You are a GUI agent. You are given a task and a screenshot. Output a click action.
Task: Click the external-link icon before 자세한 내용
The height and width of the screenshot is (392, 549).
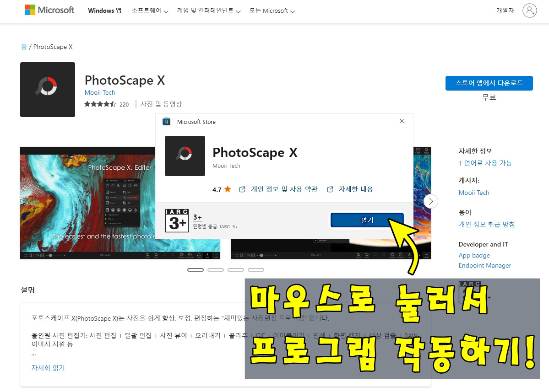tap(330, 189)
